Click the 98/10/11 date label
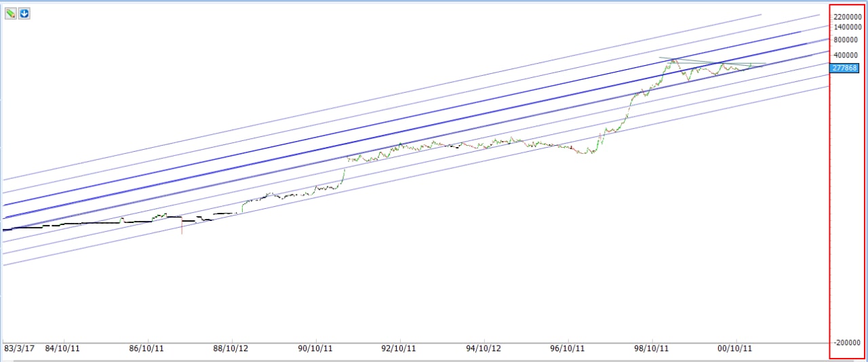The height and width of the screenshot is (362, 868). tap(652, 348)
